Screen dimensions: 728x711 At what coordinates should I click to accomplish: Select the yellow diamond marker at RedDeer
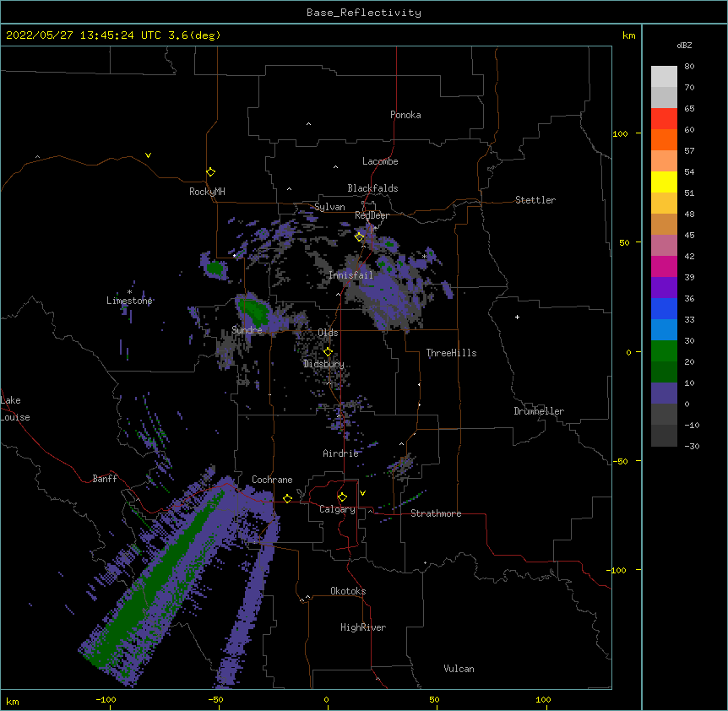click(x=360, y=237)
